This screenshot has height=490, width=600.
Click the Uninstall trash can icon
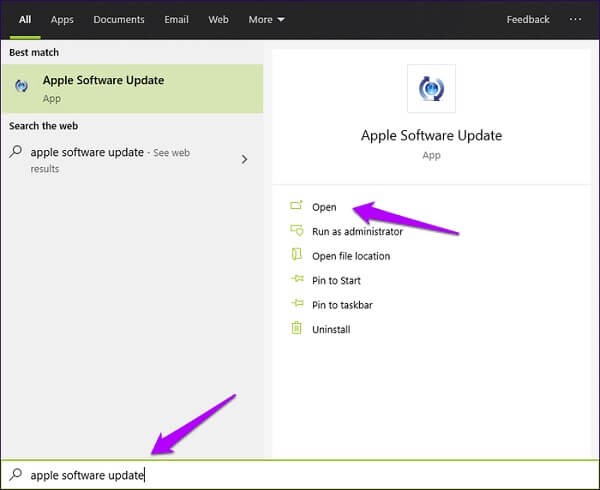pos(297,328)
